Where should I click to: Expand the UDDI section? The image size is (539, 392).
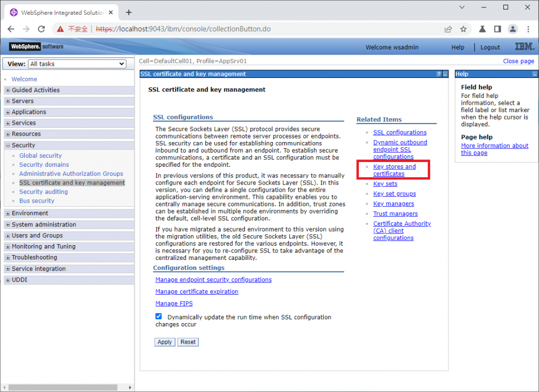[x=8, y=280]
